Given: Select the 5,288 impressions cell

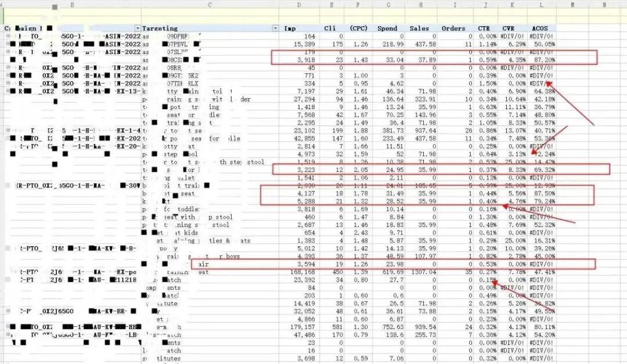Looking at the screenshot, I should coord(307,201).
